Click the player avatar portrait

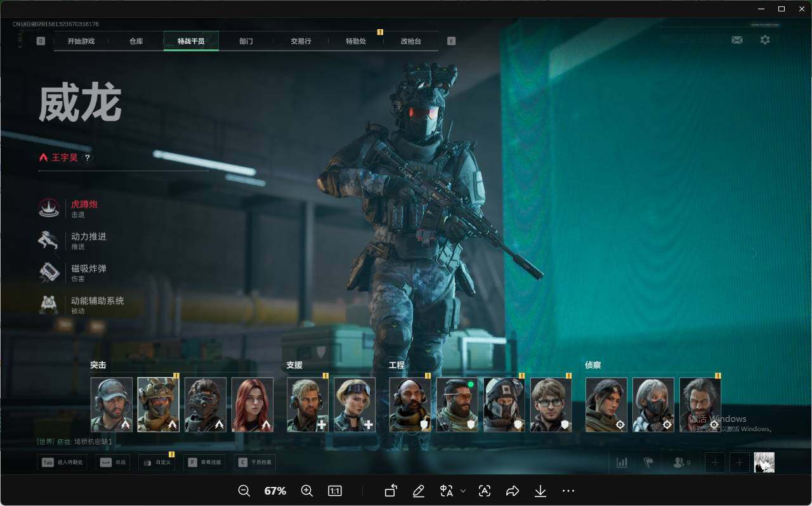764,462
